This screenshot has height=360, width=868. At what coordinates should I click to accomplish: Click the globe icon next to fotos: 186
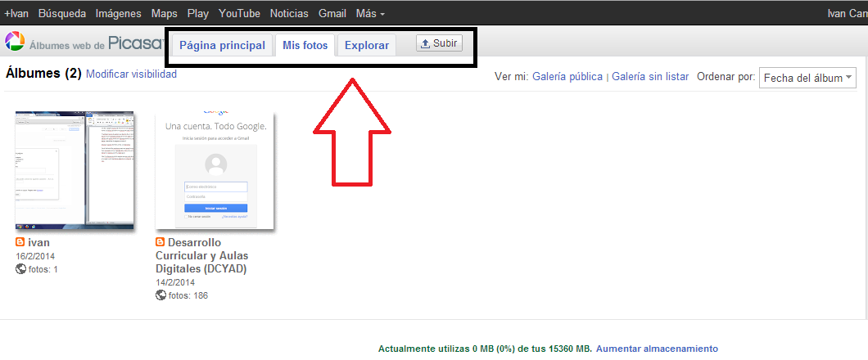click(x=161, y=295)
